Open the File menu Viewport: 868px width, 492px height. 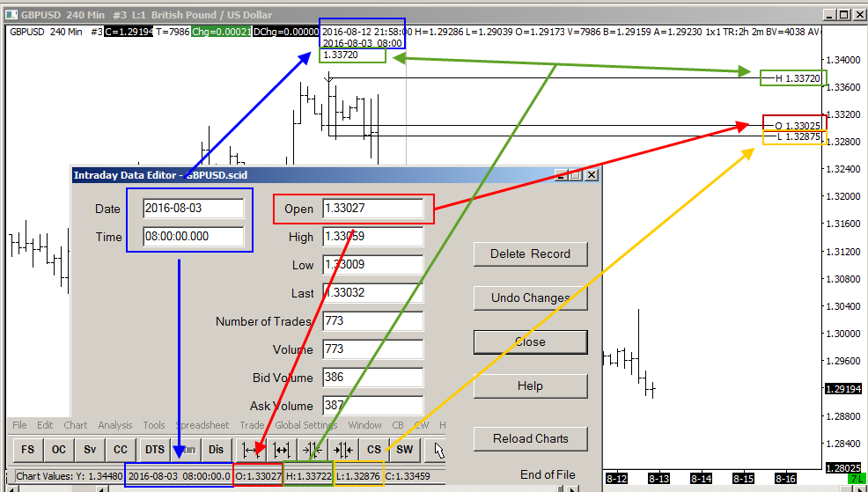pyautogui.click(x=19, y=425)
